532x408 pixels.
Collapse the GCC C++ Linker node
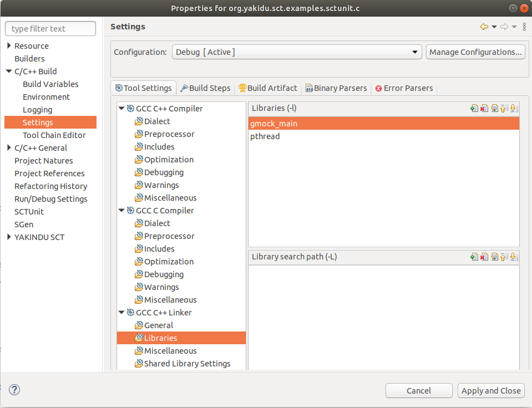(x=121, y=312)
